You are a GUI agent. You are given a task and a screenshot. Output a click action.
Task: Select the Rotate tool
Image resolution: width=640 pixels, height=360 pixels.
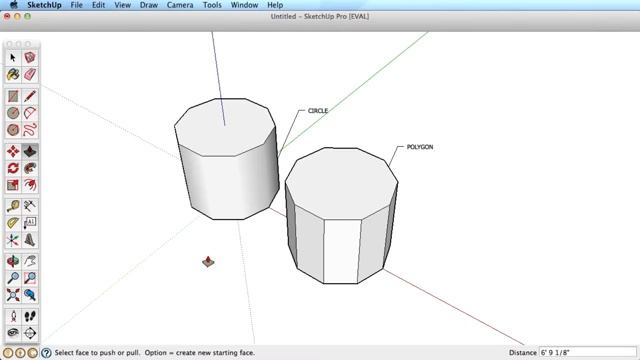tap(13, 168)
